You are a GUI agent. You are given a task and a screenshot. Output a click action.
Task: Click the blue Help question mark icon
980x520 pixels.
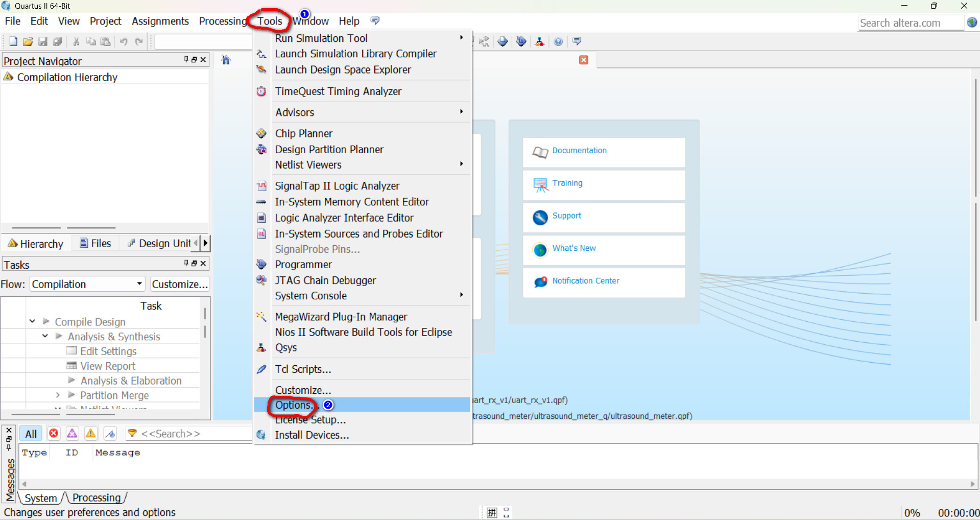coord(558,41)
